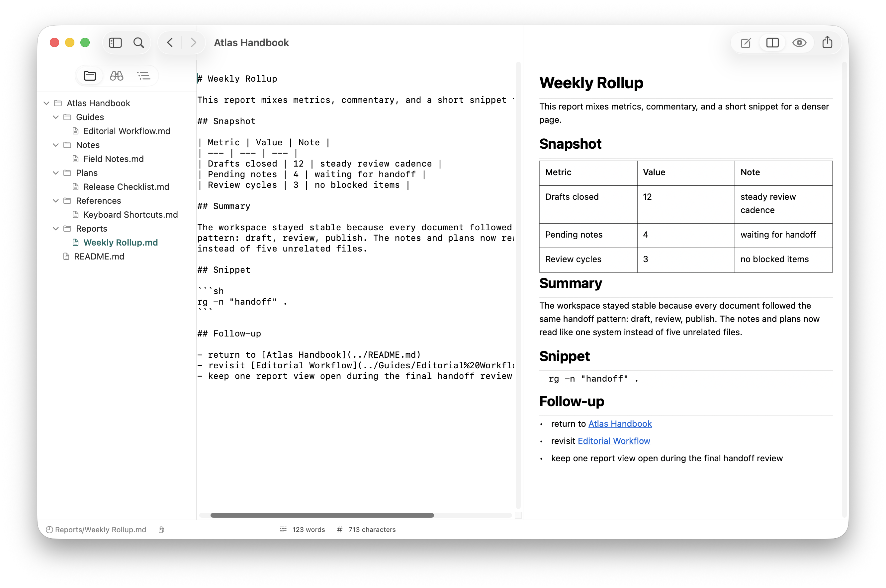Click the 123 words counter

pyautogui.click(x=309, y=530)
